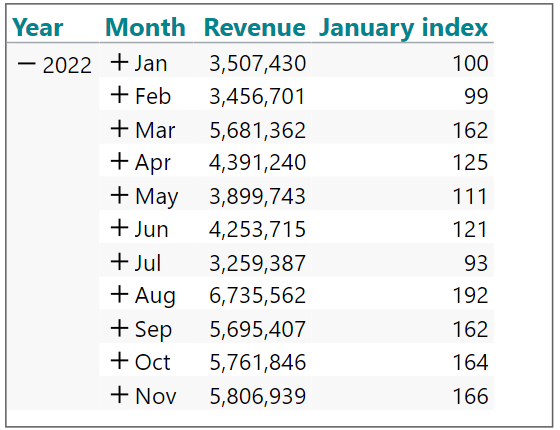
Task: Expand the Oct month row
Action: pyautogui.click(x=119, y=361)
